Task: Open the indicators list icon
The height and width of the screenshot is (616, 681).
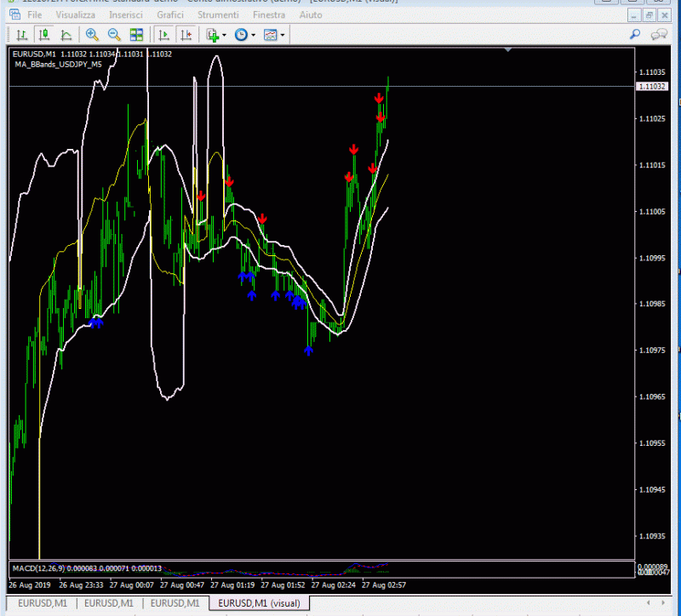Action: pos(213,35)
